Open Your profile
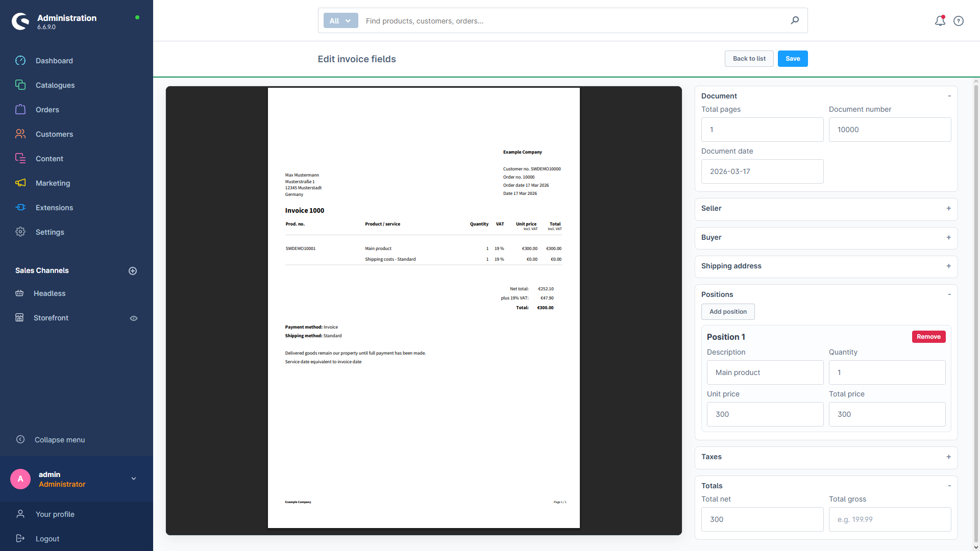Image resolution: width=980 pixels, height=551 pixels. pos(56,514)
